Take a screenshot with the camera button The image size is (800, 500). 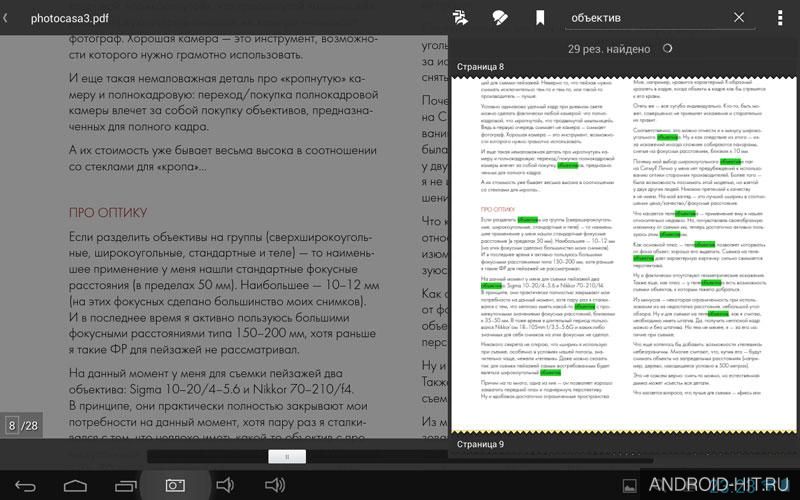point(175,485)
